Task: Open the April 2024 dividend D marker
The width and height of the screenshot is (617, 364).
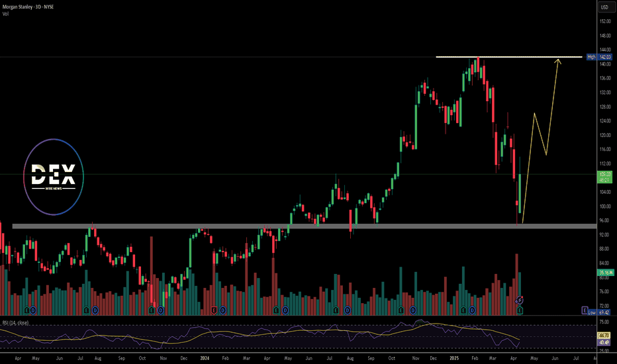Action: tap(285, 310)
